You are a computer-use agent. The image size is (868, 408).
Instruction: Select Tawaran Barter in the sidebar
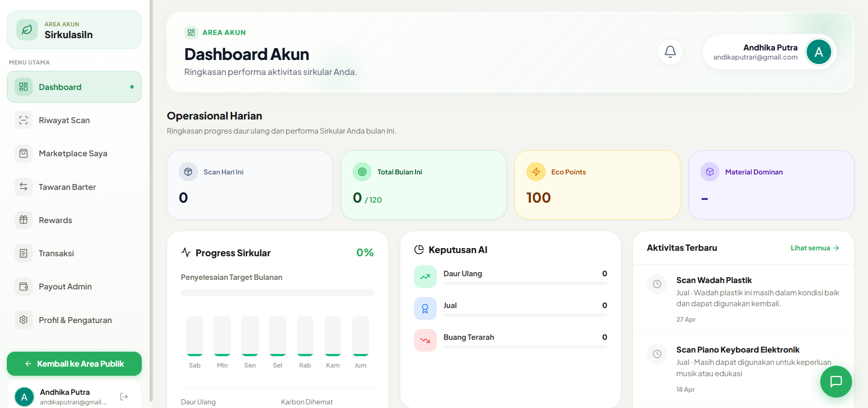pos(74,187)
